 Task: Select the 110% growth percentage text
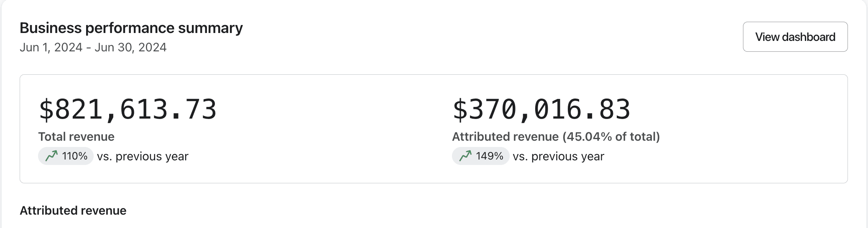point(74,156)
